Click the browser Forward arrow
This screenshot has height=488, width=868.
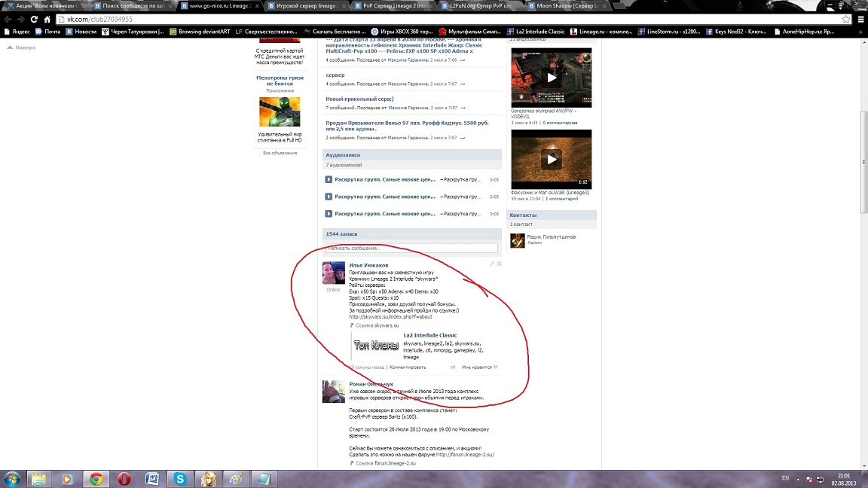click(20, 20)
